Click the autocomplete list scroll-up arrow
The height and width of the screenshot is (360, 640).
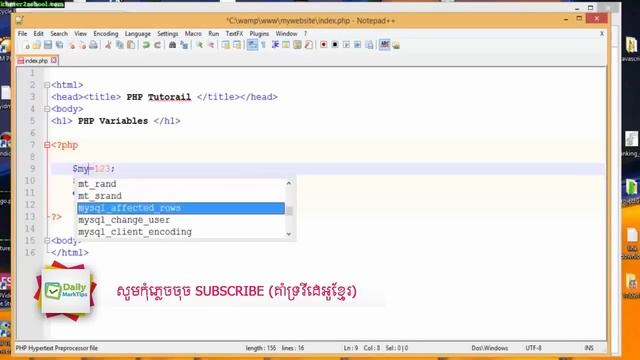289,183
